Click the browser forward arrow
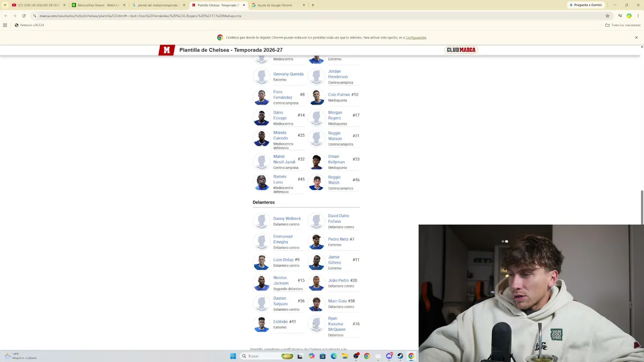The image size is (644, 362). [x=15, y=16]
